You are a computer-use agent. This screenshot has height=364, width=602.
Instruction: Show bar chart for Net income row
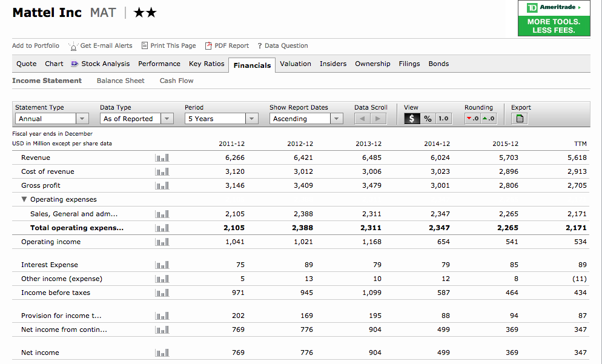point(162,352)
